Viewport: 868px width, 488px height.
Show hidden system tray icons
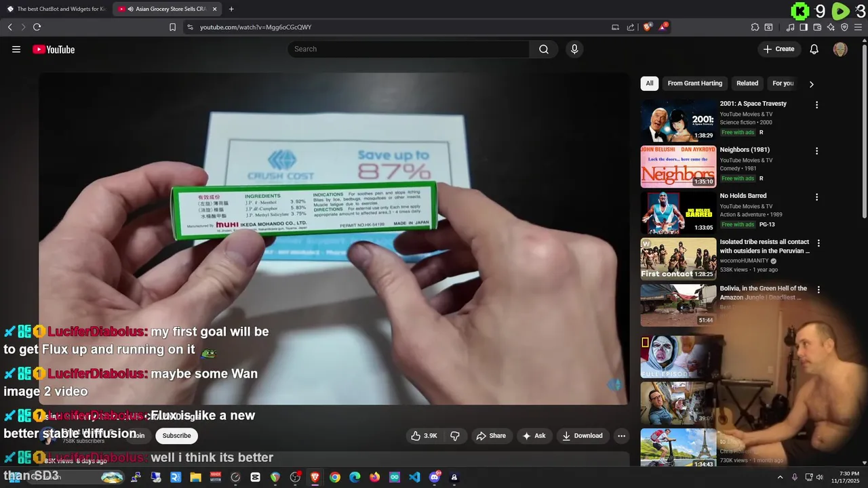780,477
